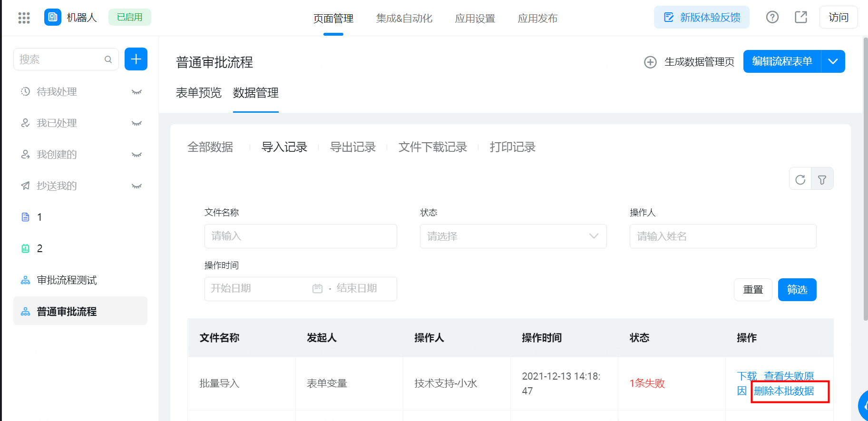Switch to 应用设置 tab

(x=475, y=19)
